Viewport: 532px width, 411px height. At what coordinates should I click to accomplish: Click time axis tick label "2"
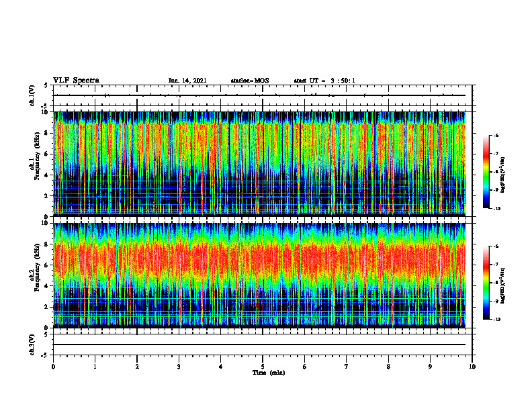137,367
